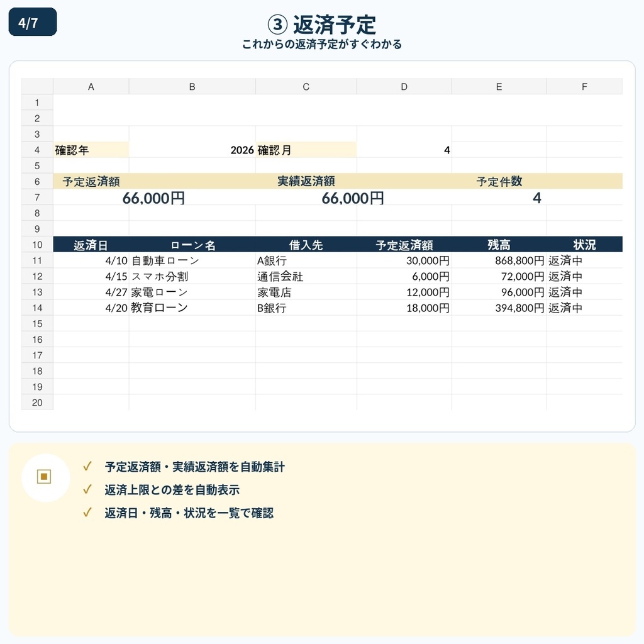The width and height of the screenshot is (644, 644).
Task: Select column F header
Action: coord(584,87)
